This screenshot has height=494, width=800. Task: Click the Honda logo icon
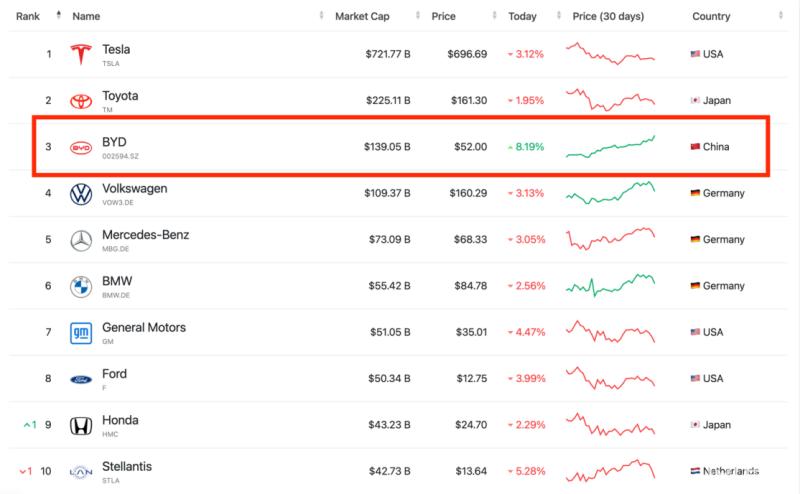tap(81, 426)
